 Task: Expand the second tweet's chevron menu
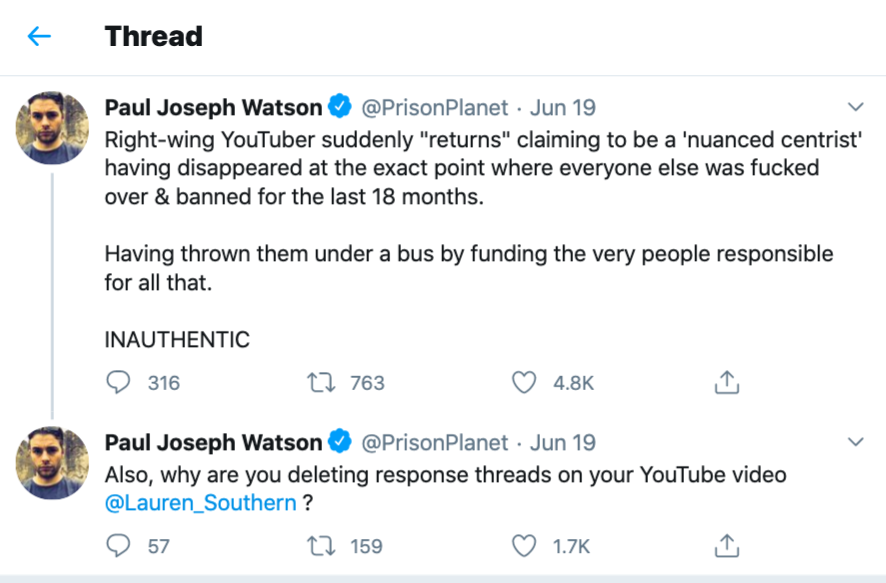click(856, 442)
